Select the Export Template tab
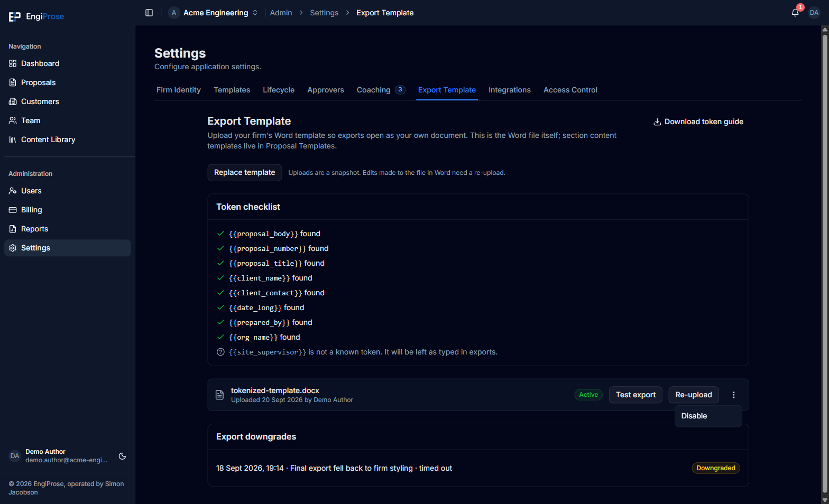This screenshot has width=829, height=504. 447,90
